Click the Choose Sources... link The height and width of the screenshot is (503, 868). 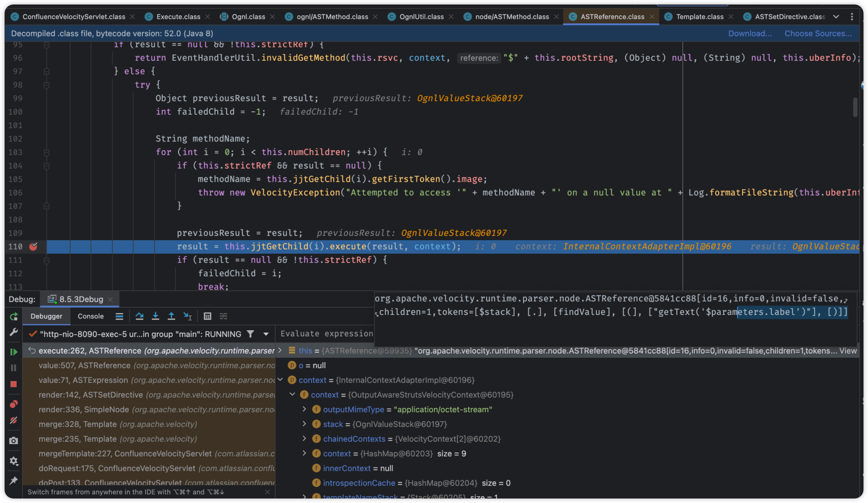(x=818, y=33)
